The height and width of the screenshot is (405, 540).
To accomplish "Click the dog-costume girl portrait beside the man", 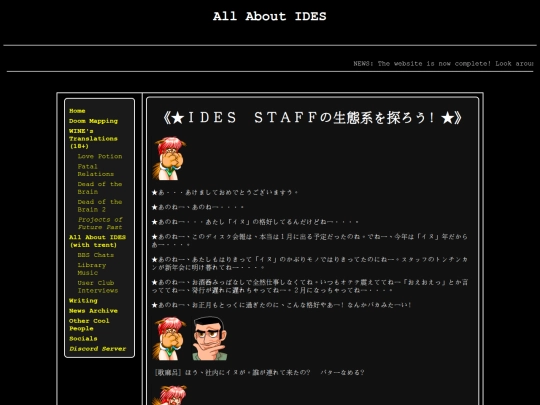I will (x=169, y=338).
